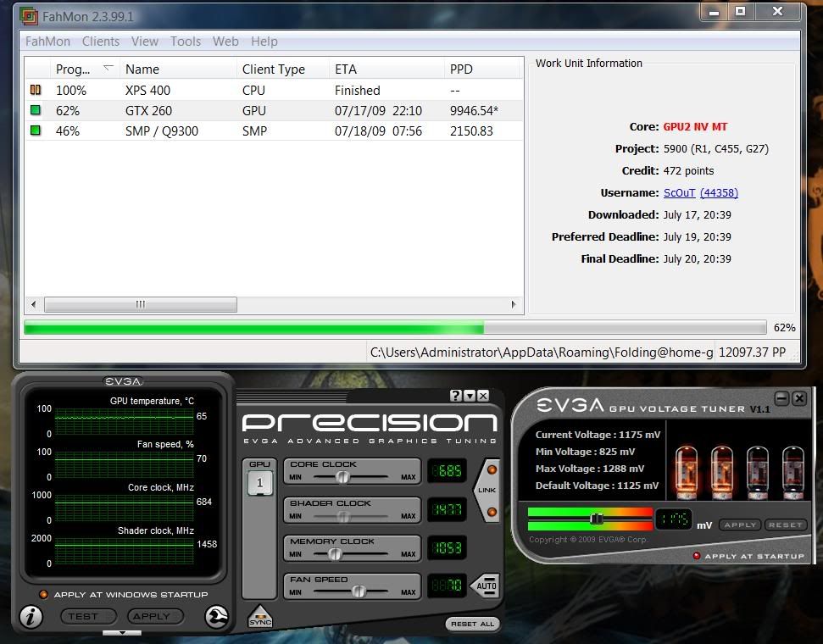Expand monitoring panel via bottom arrow
The image size is (823, 644).
(122, 633)
